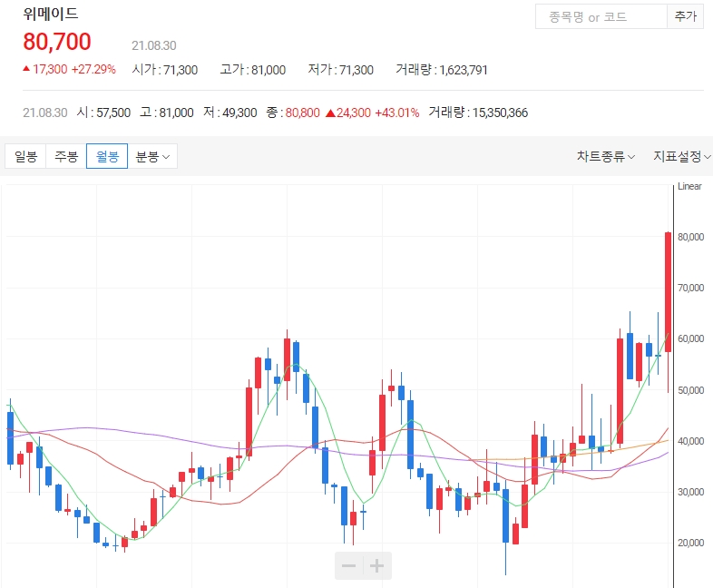Screen dimensions: 713x588
Task: Click the current price 80,700
Action: point(57,42)
